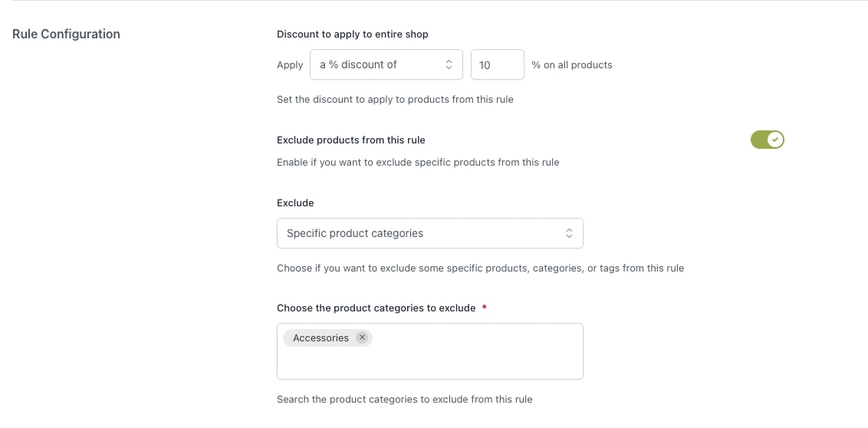The height and width of the screenshot is (428, 868).
Task: Focus the discount percentage field showing 10
Action: [x=497, y=65]
